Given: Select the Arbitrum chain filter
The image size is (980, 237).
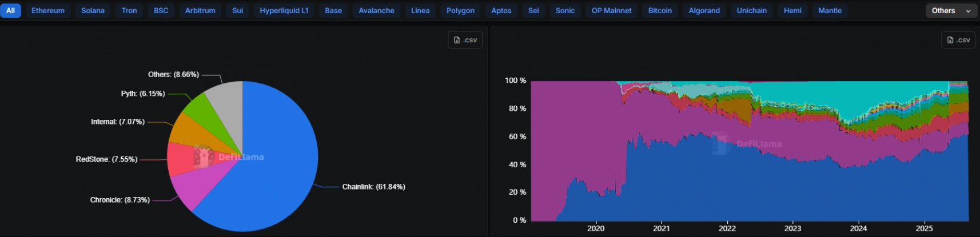Looking at the screenshot, I should point(200,10).
